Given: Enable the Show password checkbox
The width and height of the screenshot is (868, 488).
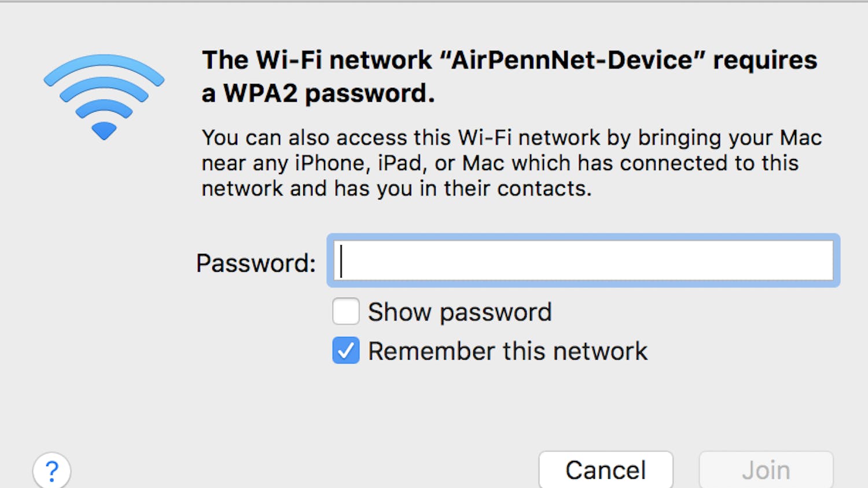Looking at the screenshot, I should click(x=346, y=312).
